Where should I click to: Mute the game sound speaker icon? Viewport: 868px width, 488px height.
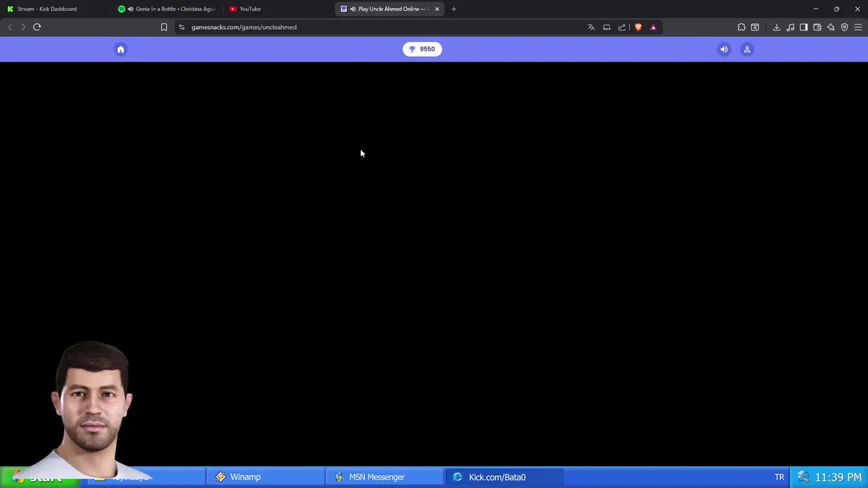coord(724,49)
